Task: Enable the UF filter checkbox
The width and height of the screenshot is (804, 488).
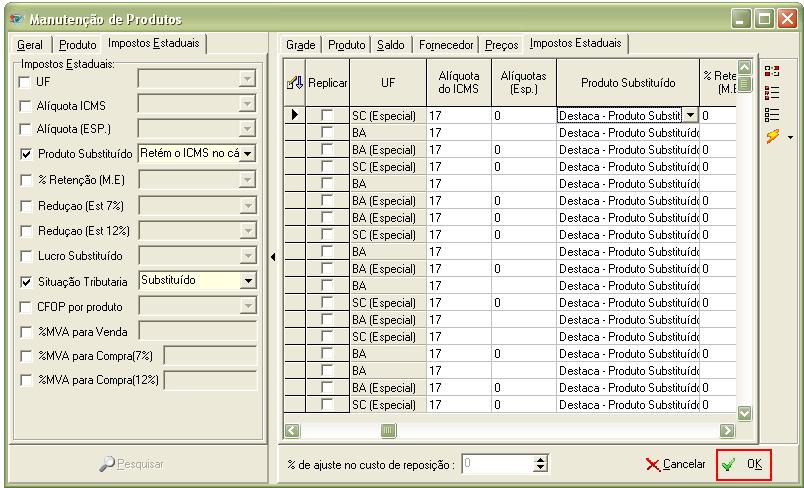Action: [24, 82]
